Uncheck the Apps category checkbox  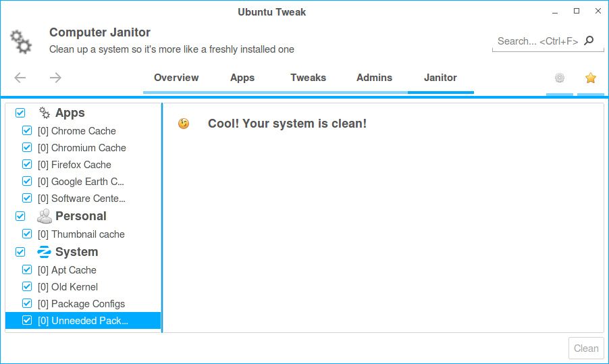coord(20,113)
